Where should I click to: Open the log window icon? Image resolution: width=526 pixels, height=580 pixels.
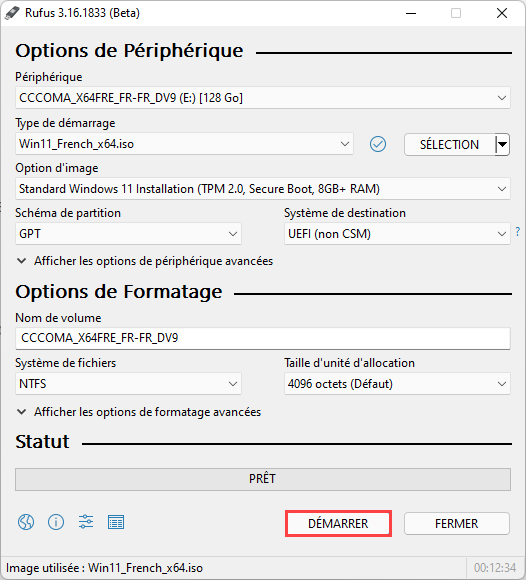point(116,522)
